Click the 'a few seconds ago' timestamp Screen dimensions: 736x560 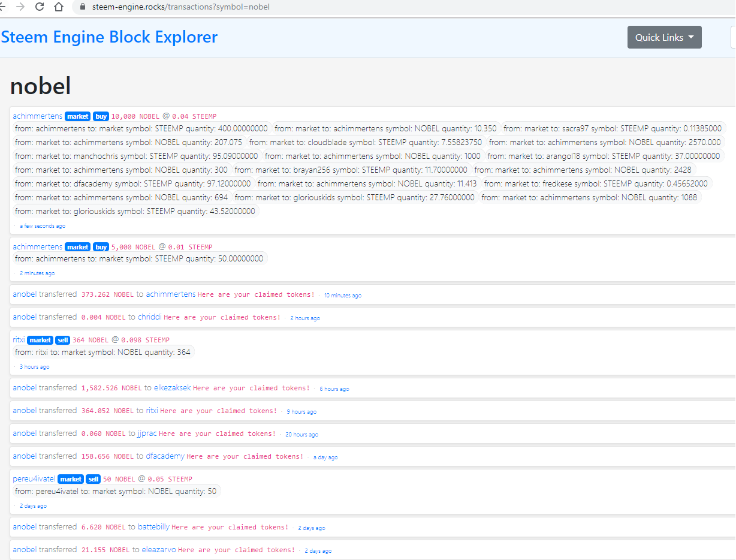click(42, 226)
